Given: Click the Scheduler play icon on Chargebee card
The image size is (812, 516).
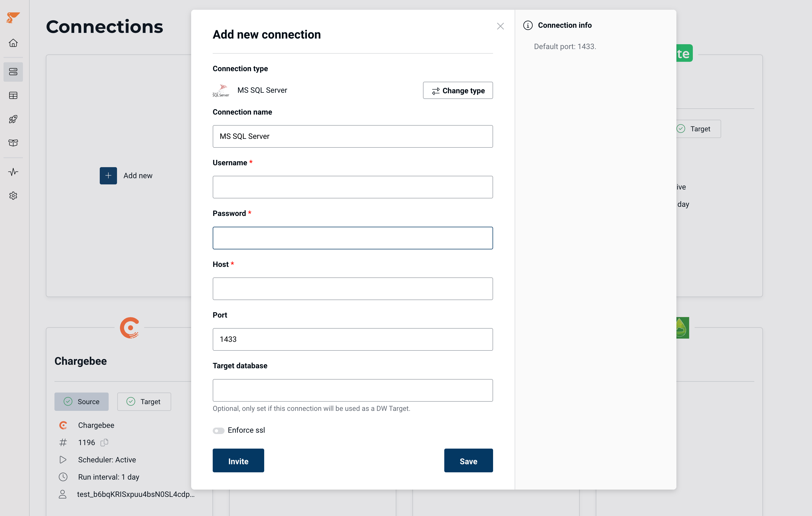Looking at the screenshot, I should click(63, 460).
